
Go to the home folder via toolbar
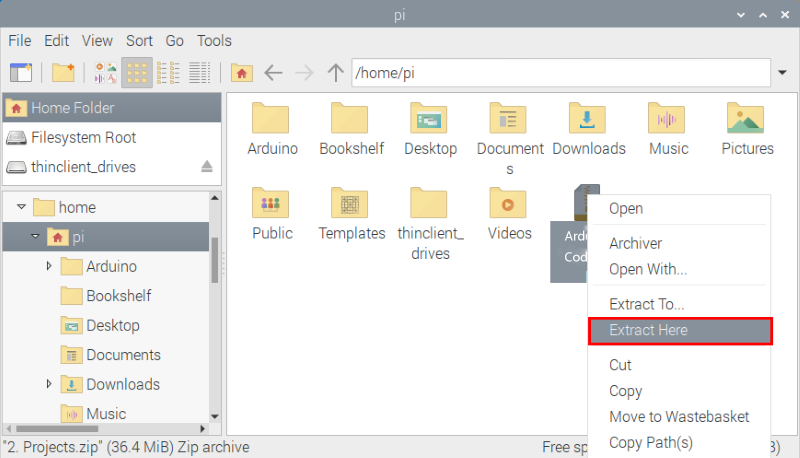point(242,73)
